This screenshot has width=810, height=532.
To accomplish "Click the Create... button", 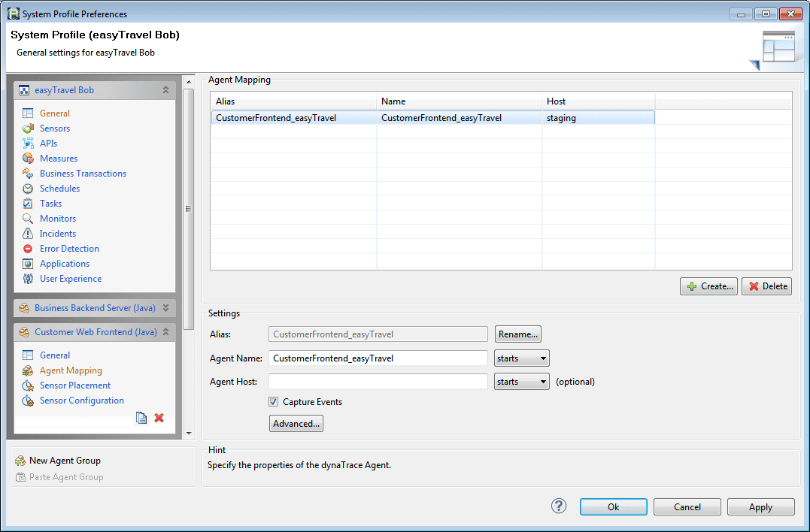I will coord(708,286).
